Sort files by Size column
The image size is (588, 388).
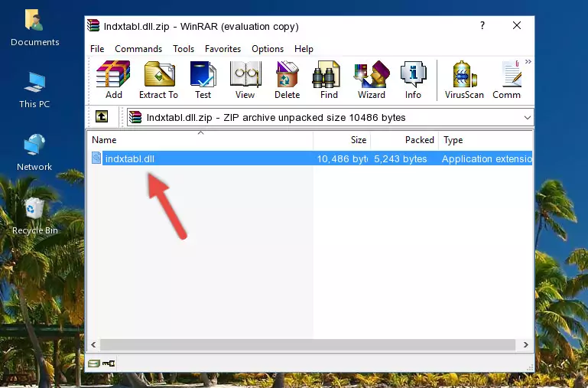coord(342,140)
